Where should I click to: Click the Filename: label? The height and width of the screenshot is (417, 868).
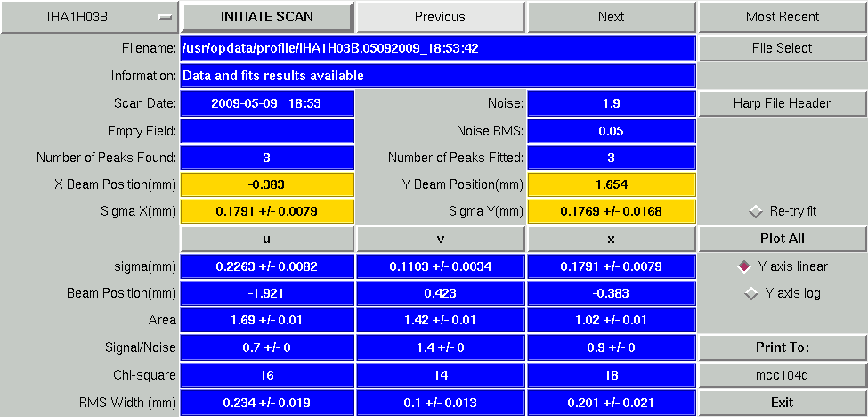coord(149,48)
